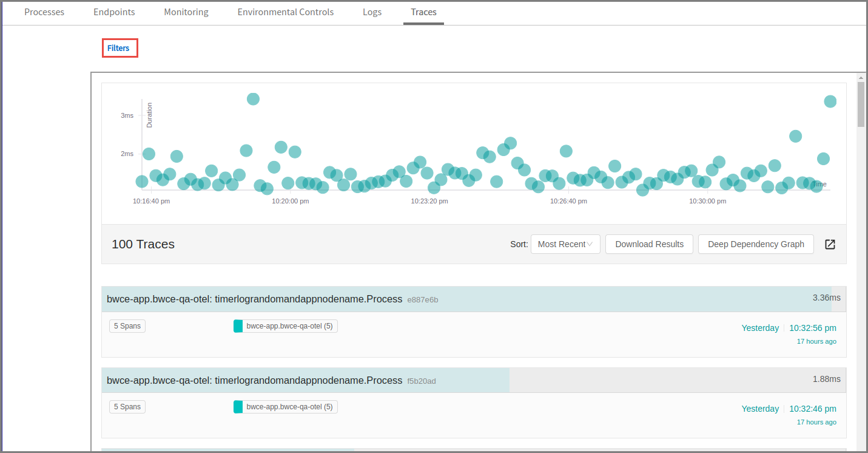Click the highest scatter dot near 10:19 pm
The image size is (868, 453).
[x=253, y=99]
